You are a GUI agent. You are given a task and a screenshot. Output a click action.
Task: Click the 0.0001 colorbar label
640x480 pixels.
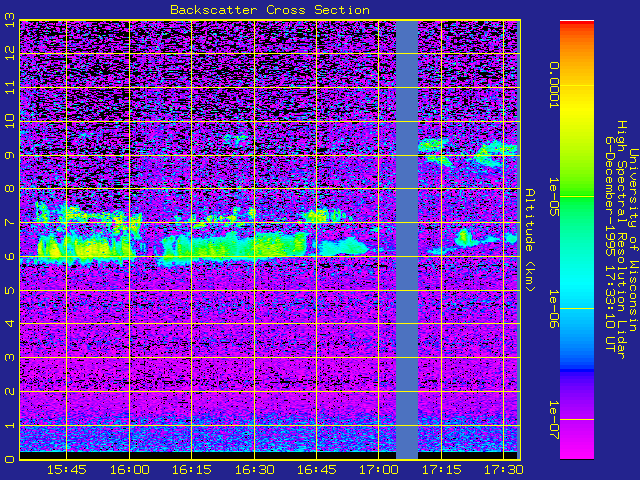[x=553, y=85]
